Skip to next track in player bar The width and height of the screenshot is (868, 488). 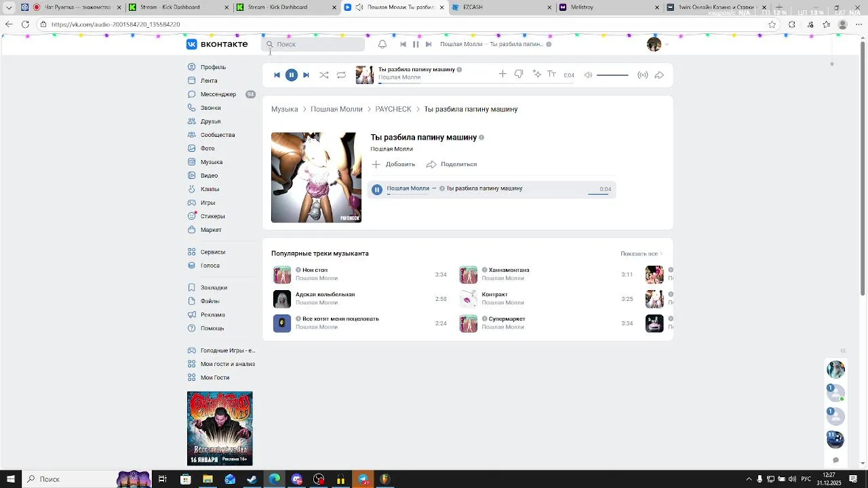point(306,75)
